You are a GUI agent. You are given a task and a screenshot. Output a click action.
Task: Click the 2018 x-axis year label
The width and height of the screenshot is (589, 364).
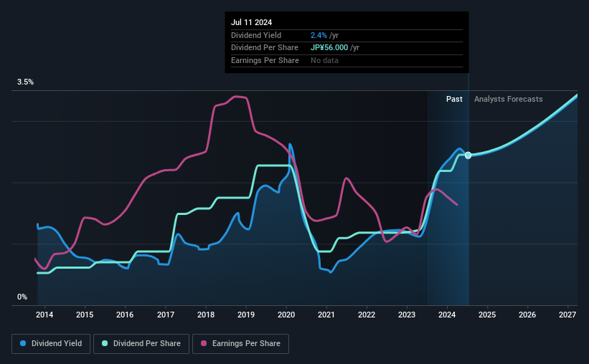click(x=206, y=315)
